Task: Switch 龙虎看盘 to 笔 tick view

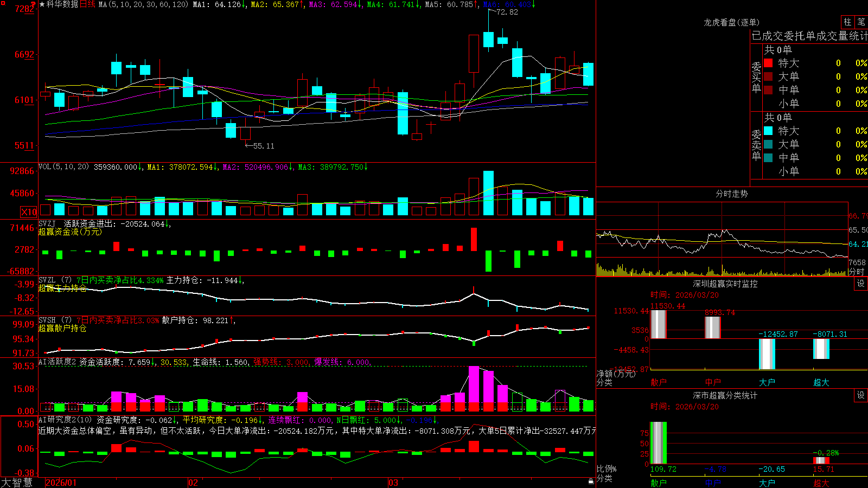Action: (x=861, y=22)
